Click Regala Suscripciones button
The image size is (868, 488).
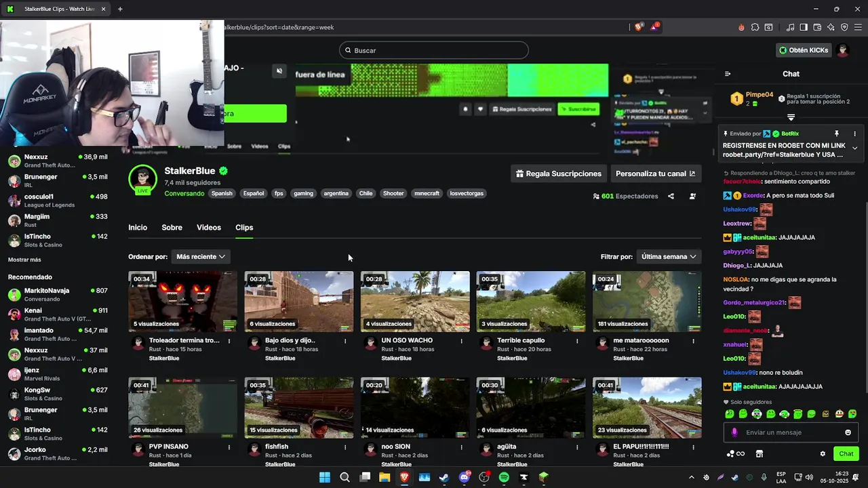pyautogui.click(x=558, y=174)
